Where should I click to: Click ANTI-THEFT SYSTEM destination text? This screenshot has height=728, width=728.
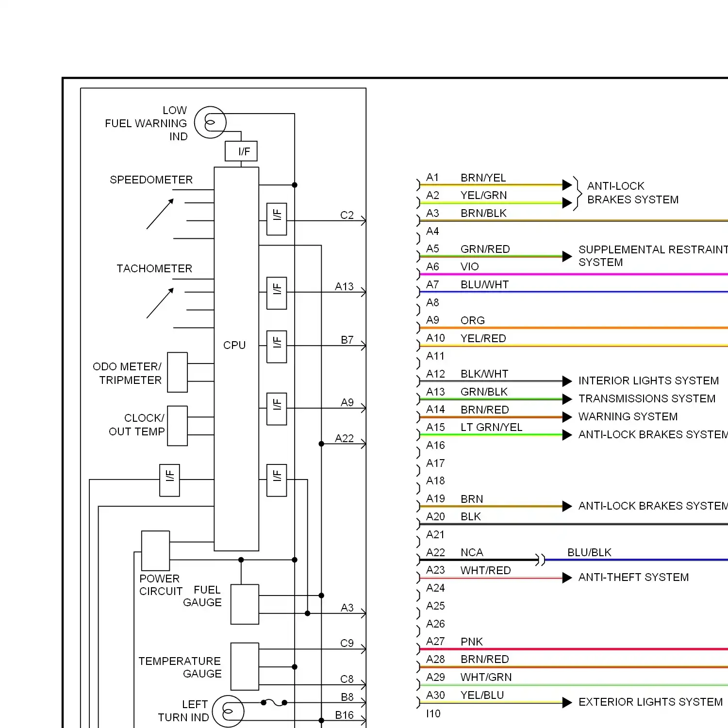tap(634, 577)
